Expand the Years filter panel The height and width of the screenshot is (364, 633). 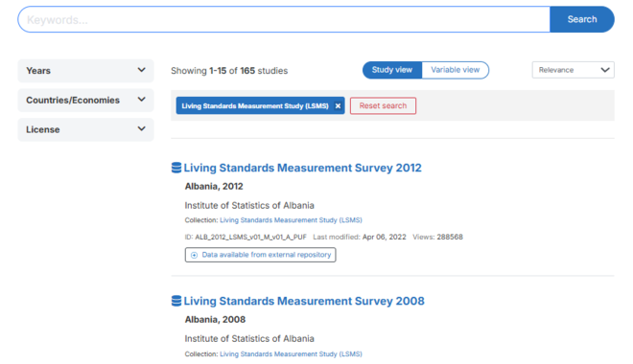85,71
